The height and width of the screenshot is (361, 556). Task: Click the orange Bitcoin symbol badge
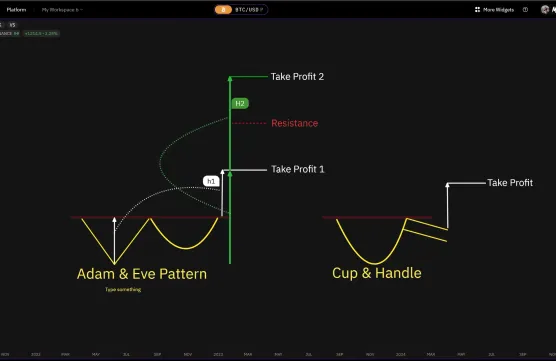coord(223,10)
